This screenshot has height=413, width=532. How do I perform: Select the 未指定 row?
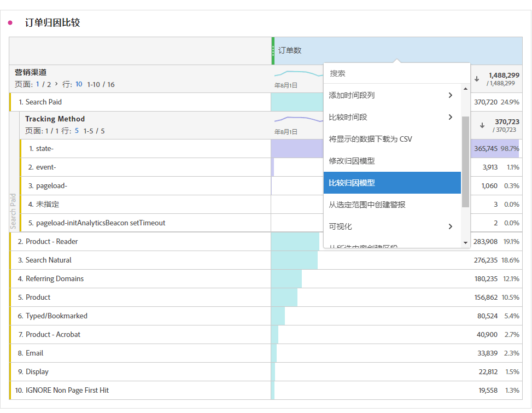(145, 204)
